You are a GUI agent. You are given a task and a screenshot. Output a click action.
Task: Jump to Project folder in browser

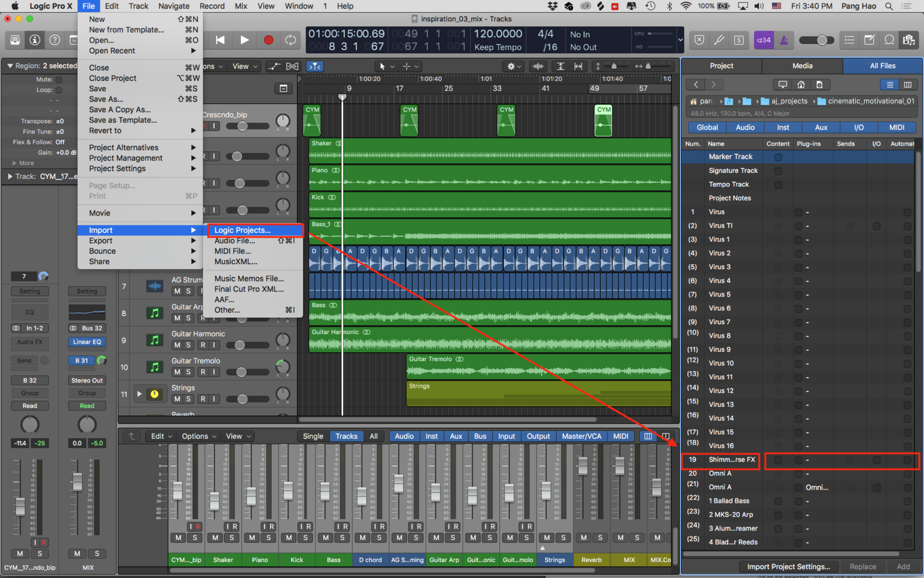pos(819,84)
